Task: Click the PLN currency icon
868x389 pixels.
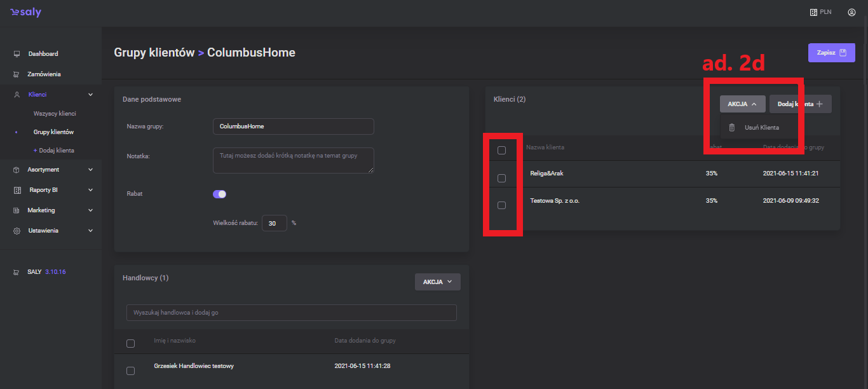Action: pyautogui.click(x=813, y=12)
